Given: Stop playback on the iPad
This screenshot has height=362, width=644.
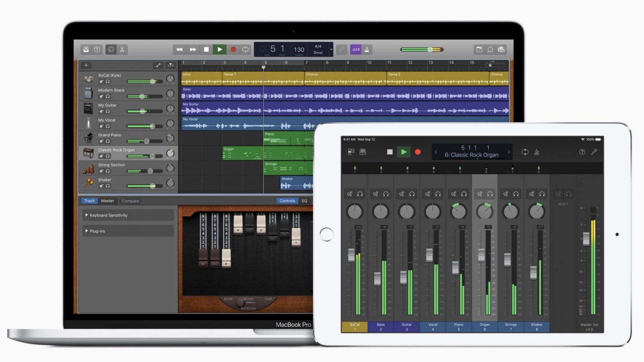Looking at the screenshot, I should [390, 152].
